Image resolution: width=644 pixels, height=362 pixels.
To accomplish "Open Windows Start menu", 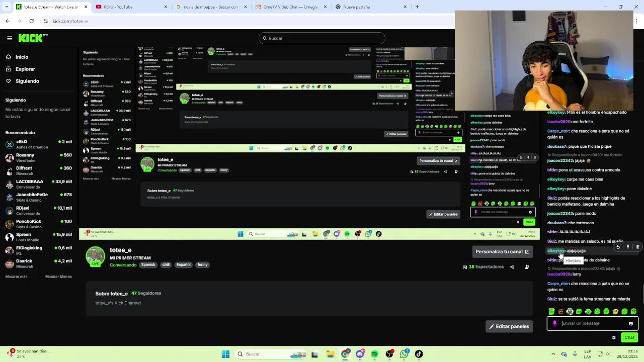I will pos(226,354).
